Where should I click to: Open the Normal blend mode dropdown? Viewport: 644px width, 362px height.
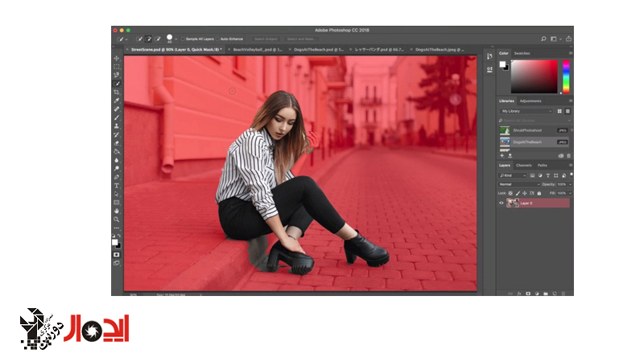pyautogui.click(x=519, y=184)
